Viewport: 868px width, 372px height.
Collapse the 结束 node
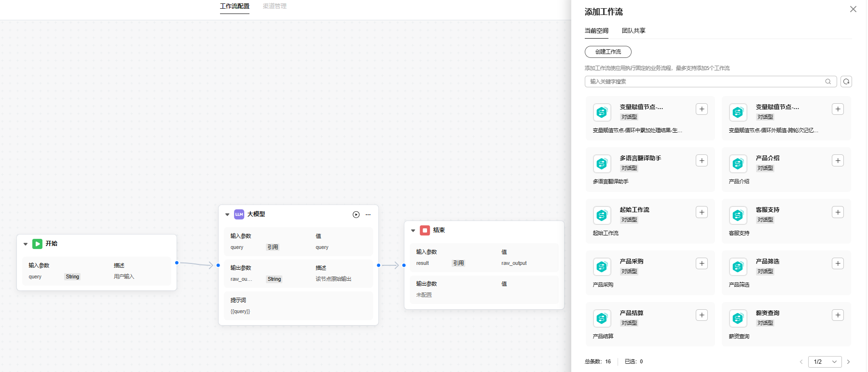413,231
